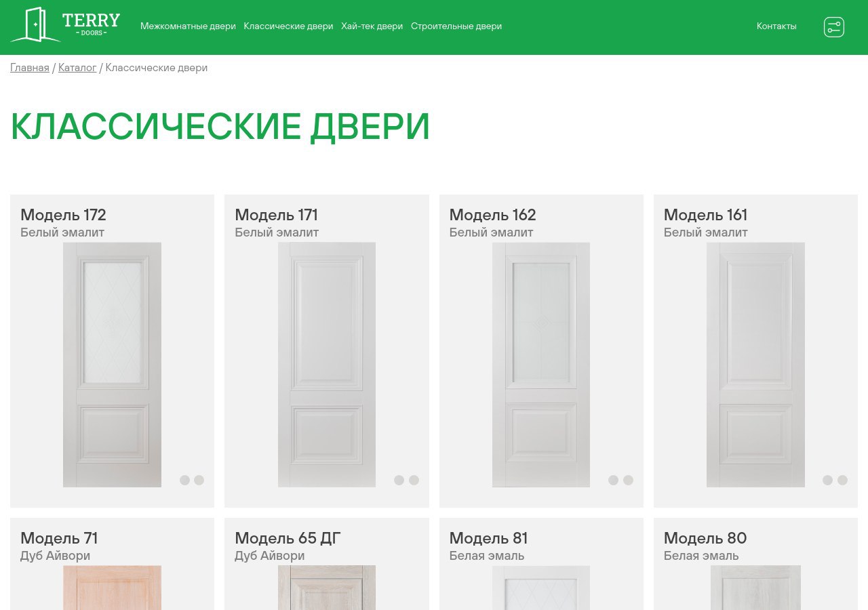
Task: Click Белый эмалит under Модель 172
Action: click(x=62, y=232)
